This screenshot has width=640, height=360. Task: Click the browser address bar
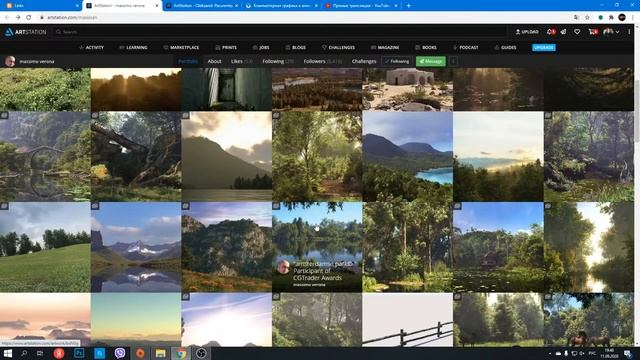[x=302, y=18]
